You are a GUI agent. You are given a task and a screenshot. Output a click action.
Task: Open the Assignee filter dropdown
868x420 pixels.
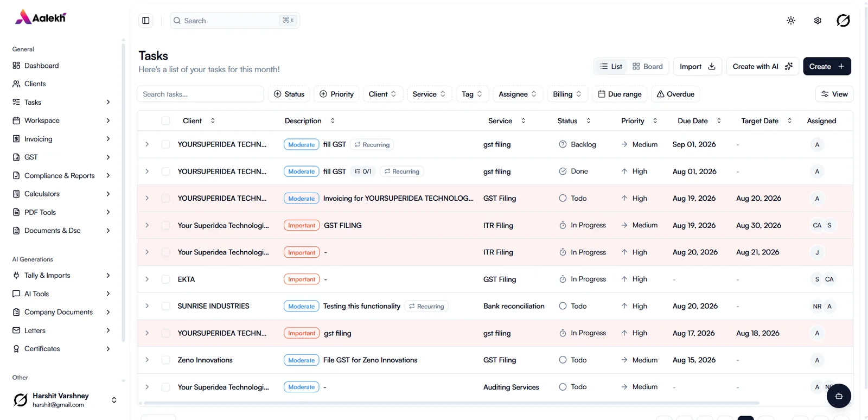518,94
